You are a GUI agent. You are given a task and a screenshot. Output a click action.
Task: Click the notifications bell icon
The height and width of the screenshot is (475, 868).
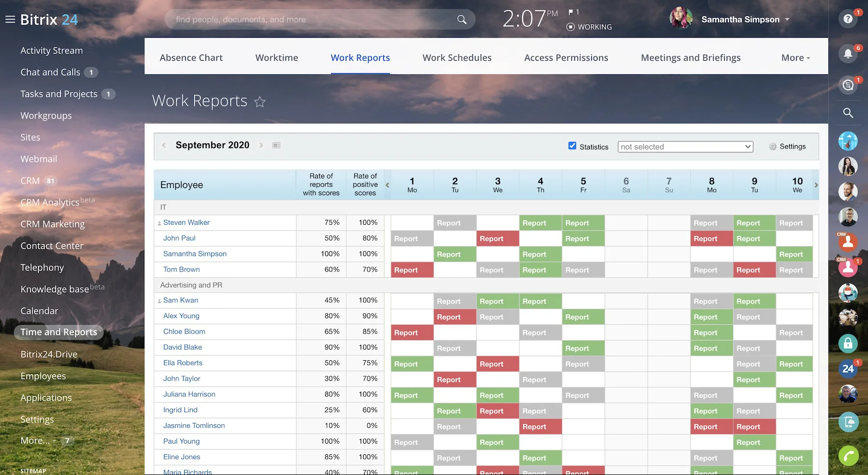tap(848, 54)
